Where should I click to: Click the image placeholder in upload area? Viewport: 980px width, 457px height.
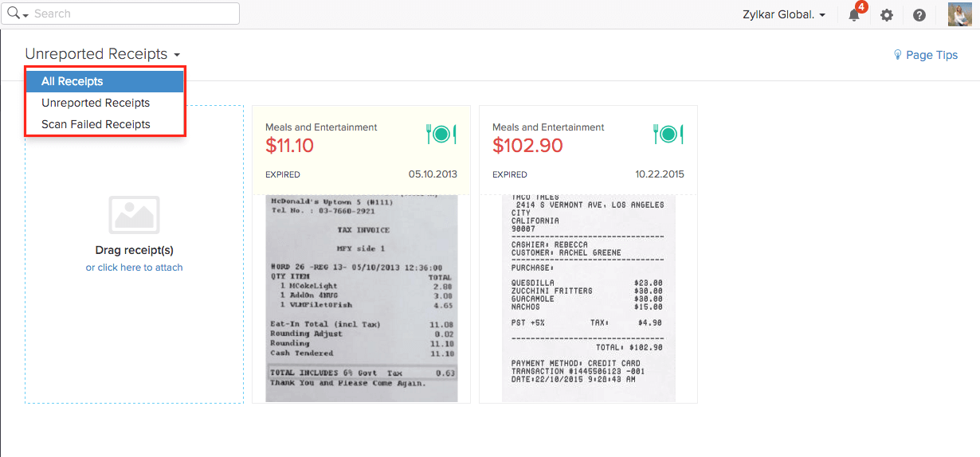click(x=134, y=215)
